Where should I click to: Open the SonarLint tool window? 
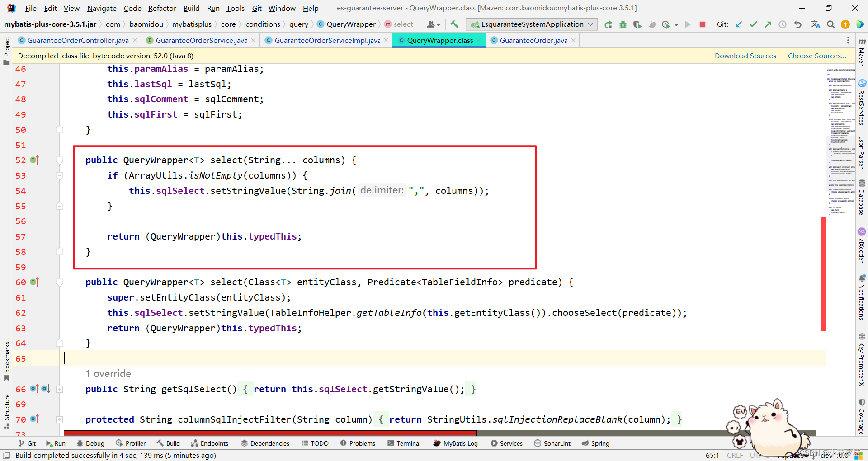(552, 443)
